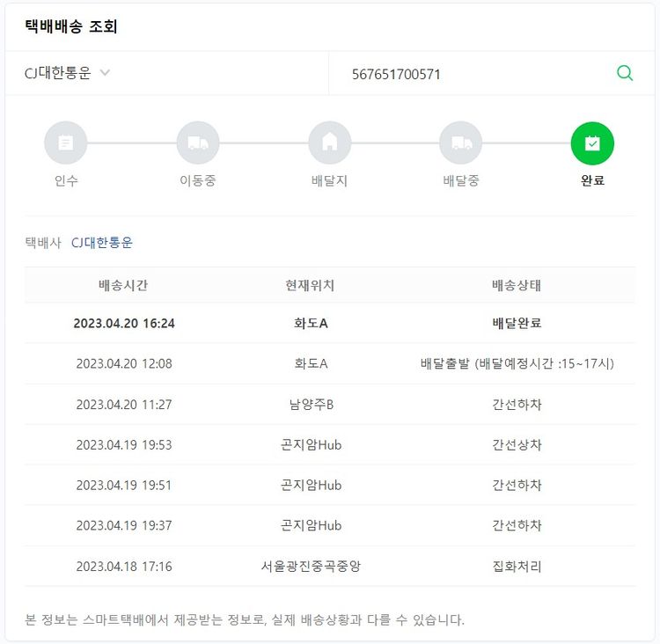
Task: Click the tracking number input field
Action: point(475,74)
